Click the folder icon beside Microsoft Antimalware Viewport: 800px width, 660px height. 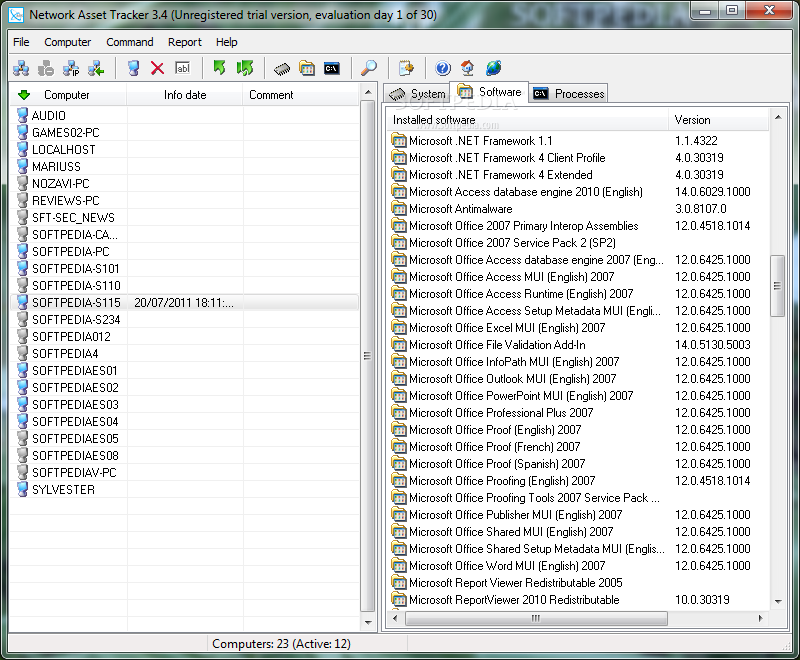pyautogui.click(x=399, y=208)
